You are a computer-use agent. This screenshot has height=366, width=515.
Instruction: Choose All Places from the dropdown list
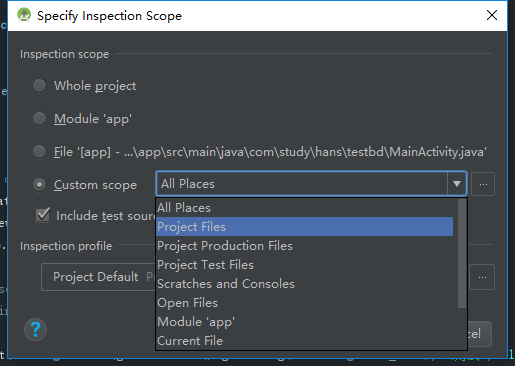pos(305,208)
